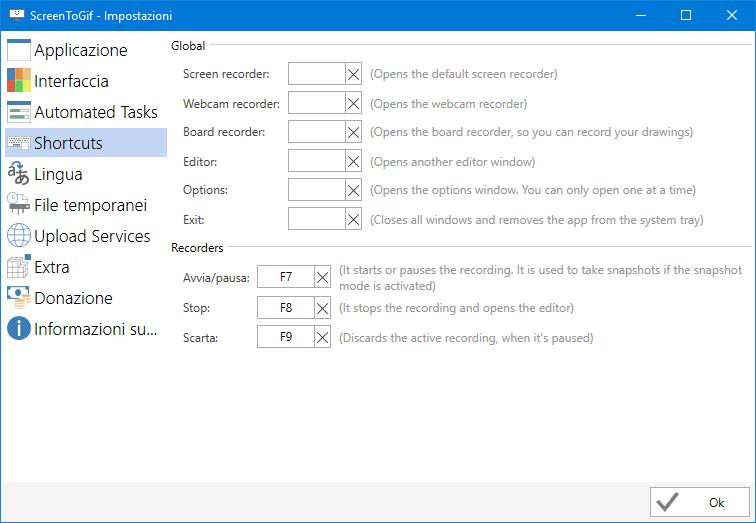
Task: Click the Lingua translation icon
Action: [x=19, y=174]
